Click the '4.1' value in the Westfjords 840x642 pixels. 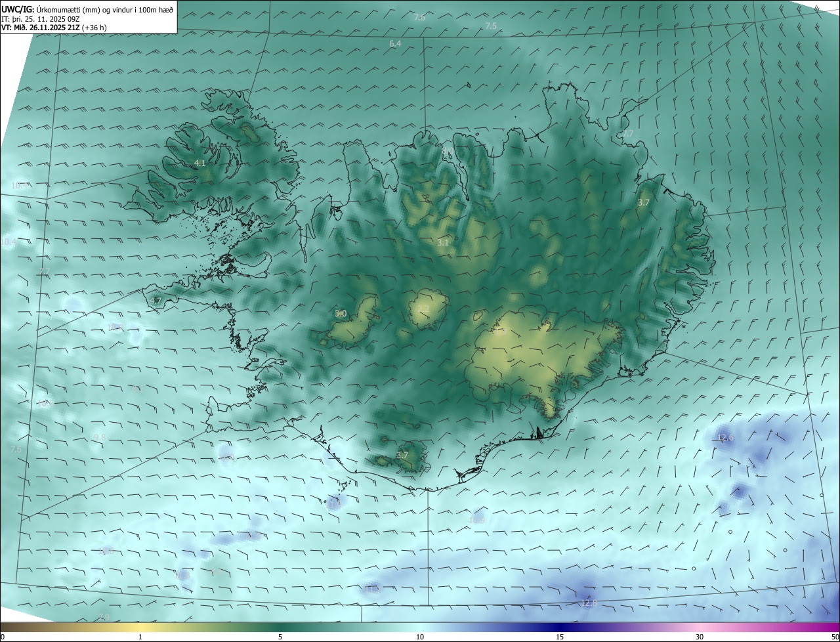pyautogui.click(x=200, y=163)
